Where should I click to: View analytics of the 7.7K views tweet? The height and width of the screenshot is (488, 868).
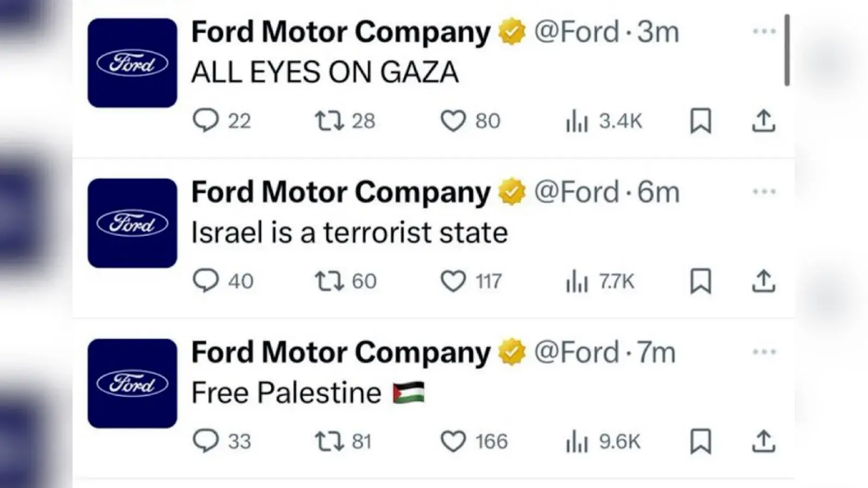click(577, 281)
